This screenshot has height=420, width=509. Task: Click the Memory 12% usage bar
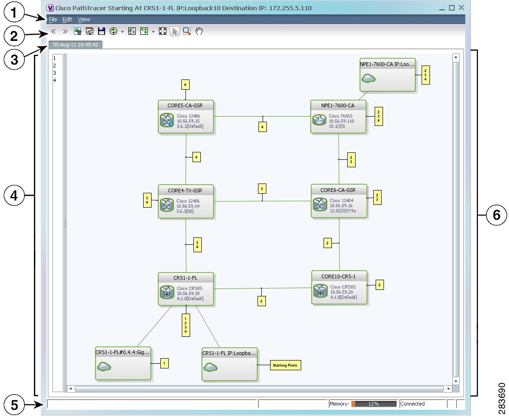(x=374, y=404)
